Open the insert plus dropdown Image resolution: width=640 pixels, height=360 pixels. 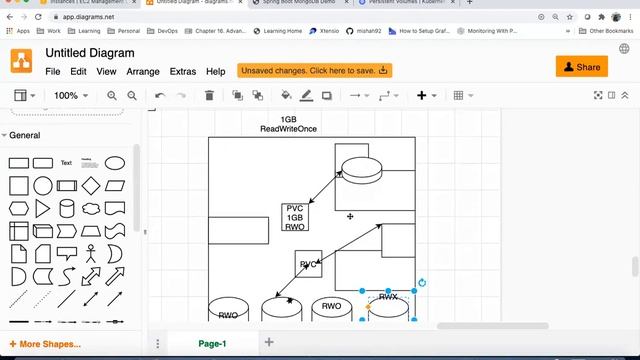tap(426, 96)
